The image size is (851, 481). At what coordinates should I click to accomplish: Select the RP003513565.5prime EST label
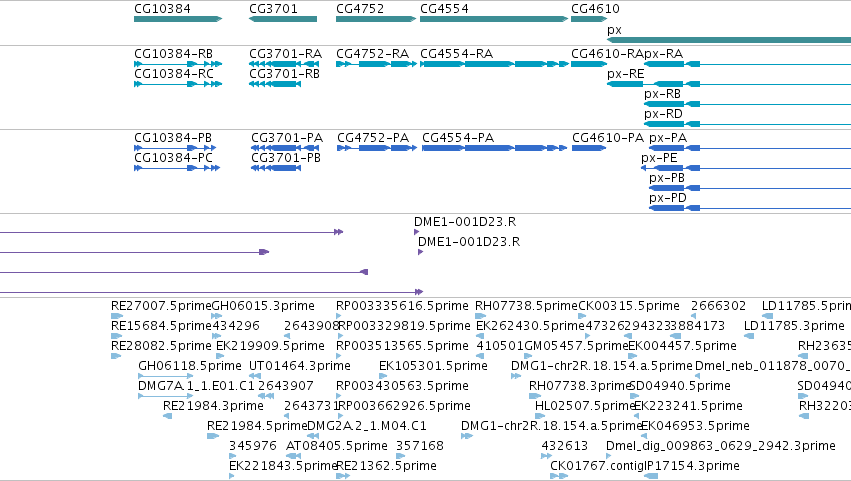pyautogui.click(x=402, y=346)
